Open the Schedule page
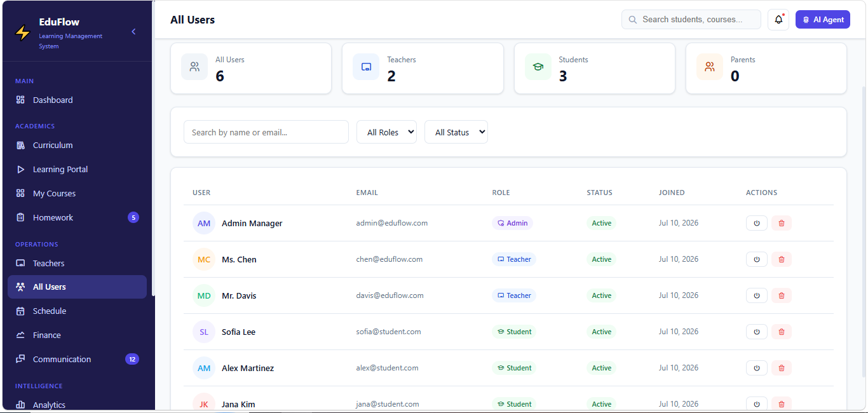 77,311
